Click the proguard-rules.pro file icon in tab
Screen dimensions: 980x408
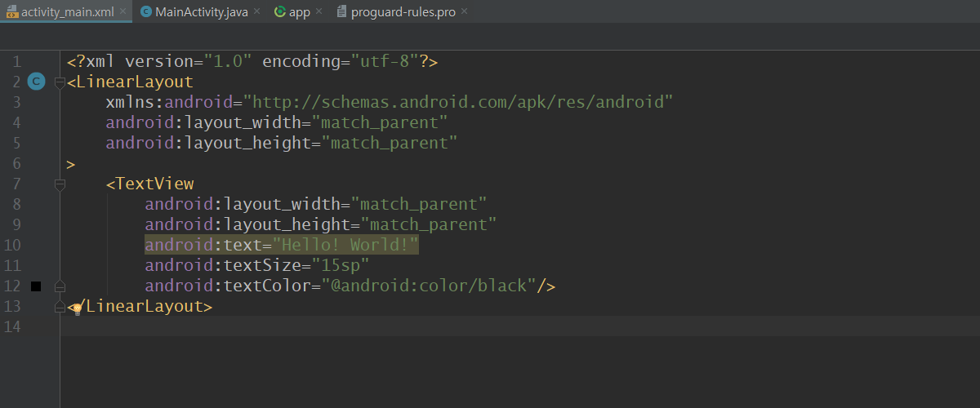click(x=342, y=11)
